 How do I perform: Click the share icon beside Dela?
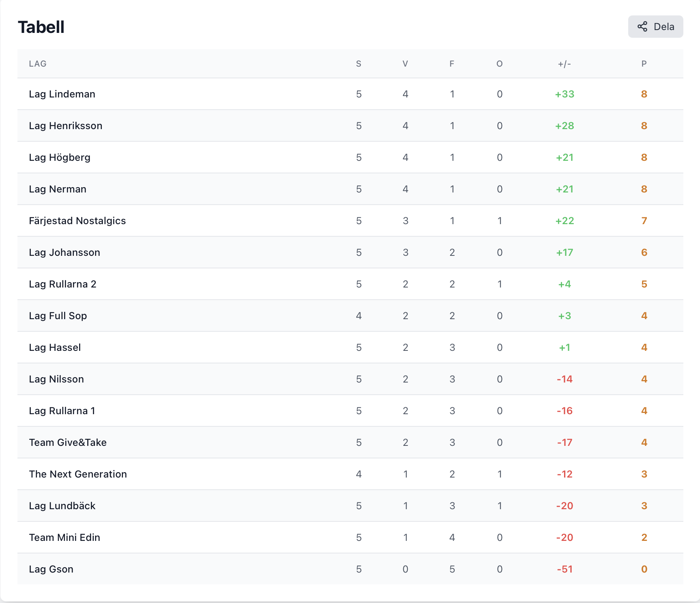click(642, 27)
